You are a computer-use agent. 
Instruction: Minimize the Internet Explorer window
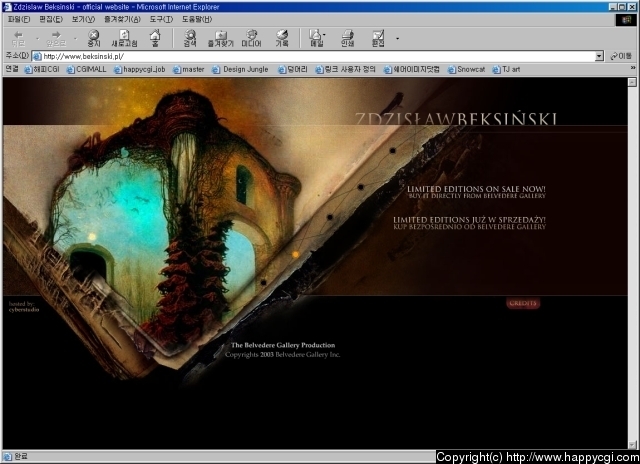613,7
